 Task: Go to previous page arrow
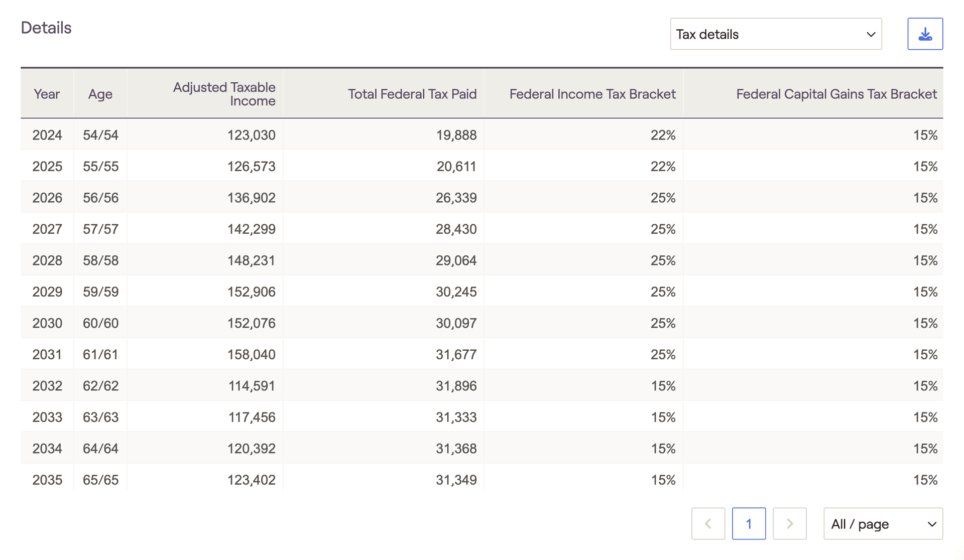click(708, 524)
